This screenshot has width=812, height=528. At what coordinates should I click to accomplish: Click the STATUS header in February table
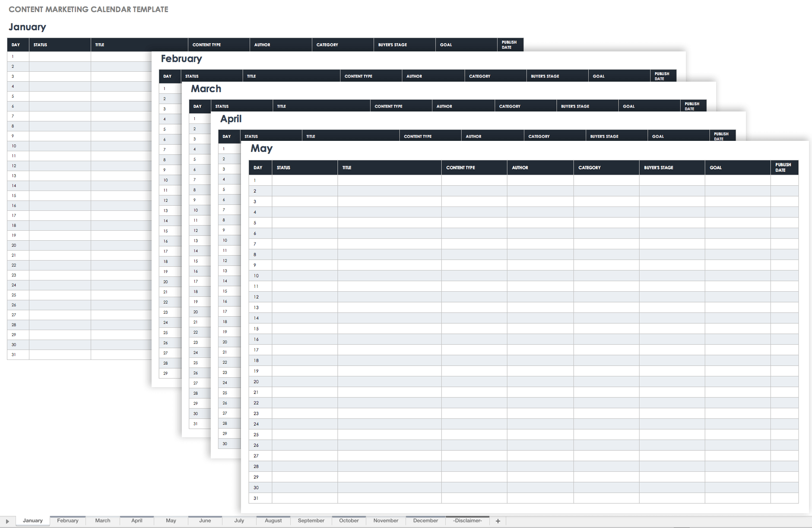[212, 76]
